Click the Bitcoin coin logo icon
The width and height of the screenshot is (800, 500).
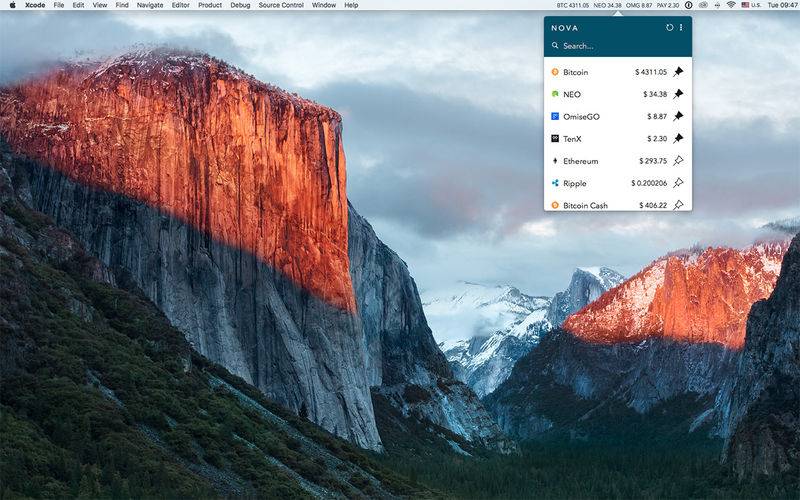coord(555,72)
